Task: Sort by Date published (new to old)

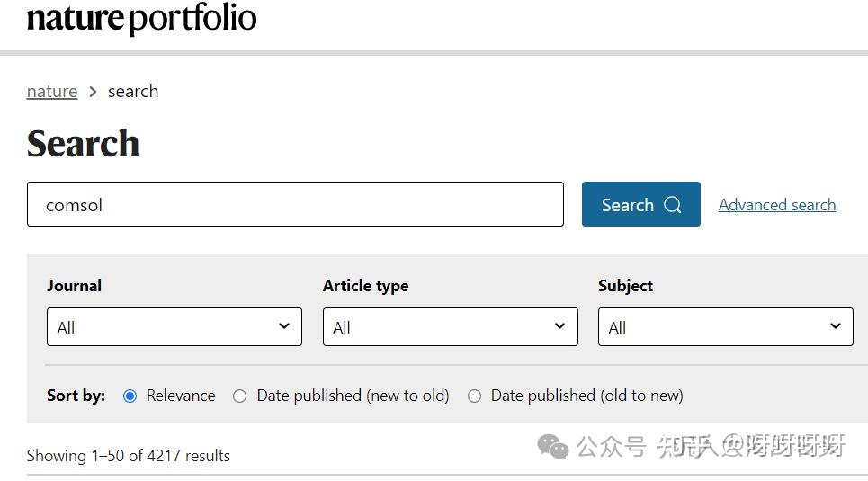Action: [240, 396]
